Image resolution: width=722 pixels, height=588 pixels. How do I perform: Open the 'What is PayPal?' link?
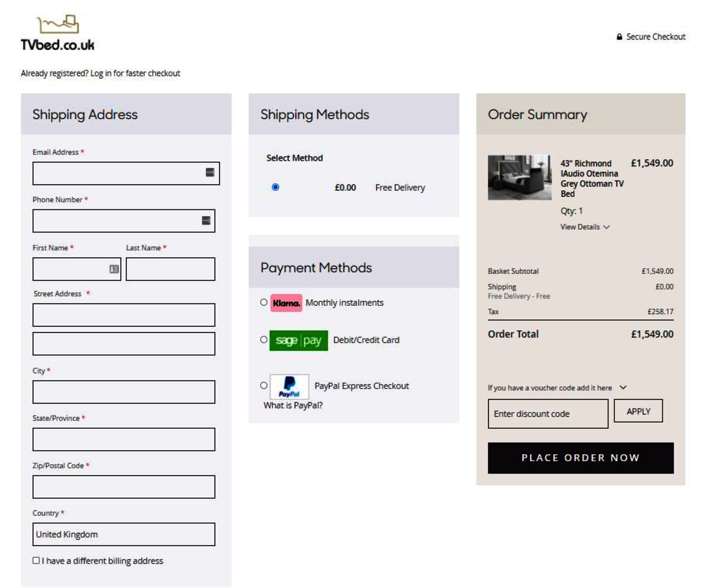(293, 405)
